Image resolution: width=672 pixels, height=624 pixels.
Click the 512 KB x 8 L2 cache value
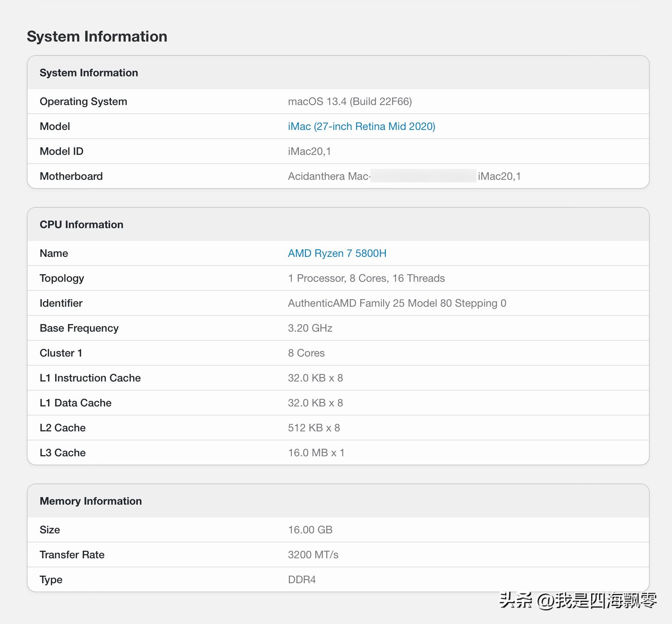[314, 428]
